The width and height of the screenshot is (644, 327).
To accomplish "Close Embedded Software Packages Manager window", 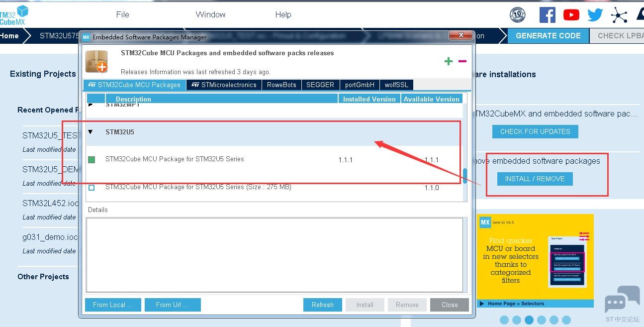I will point(460,35).
